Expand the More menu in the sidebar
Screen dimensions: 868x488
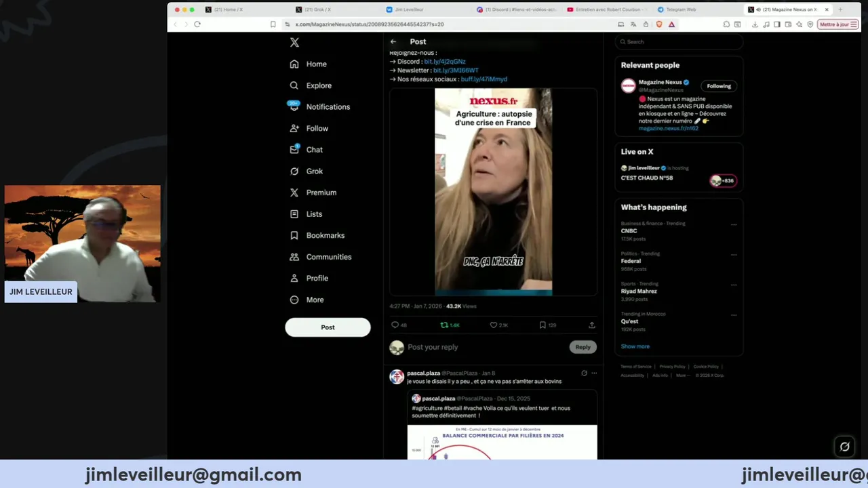tap(307, 300)
